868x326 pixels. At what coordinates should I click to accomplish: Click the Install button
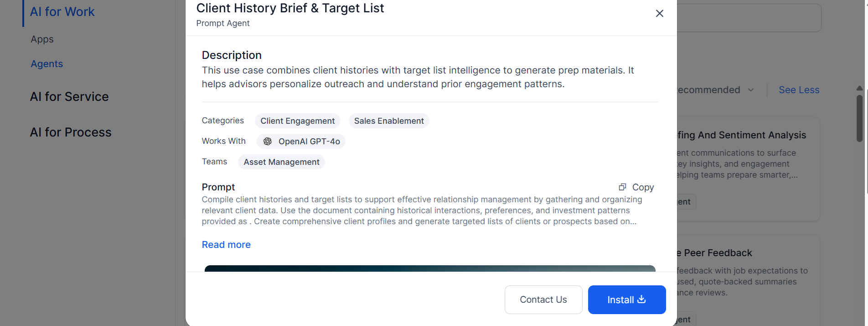627,300
